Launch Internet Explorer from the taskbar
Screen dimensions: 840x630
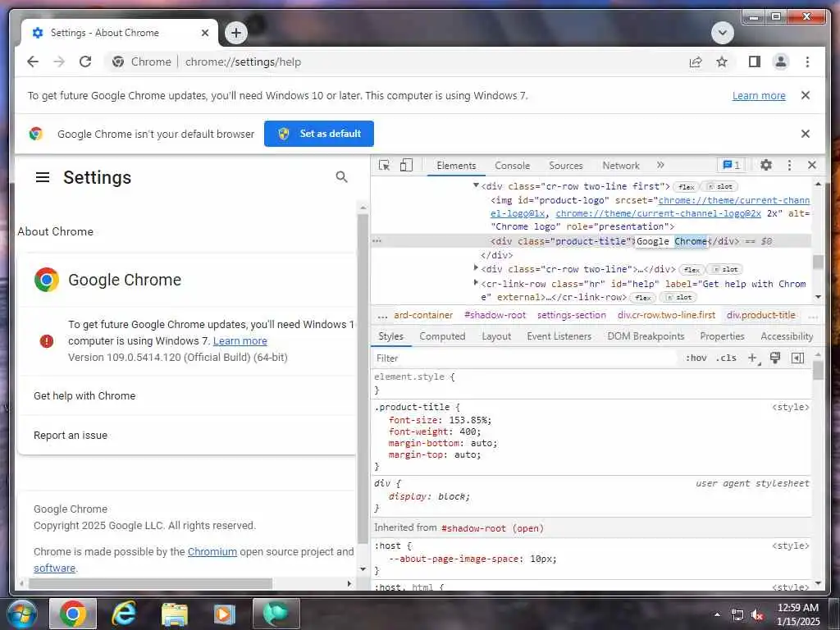pyautogui.click(x=124, y=614)
